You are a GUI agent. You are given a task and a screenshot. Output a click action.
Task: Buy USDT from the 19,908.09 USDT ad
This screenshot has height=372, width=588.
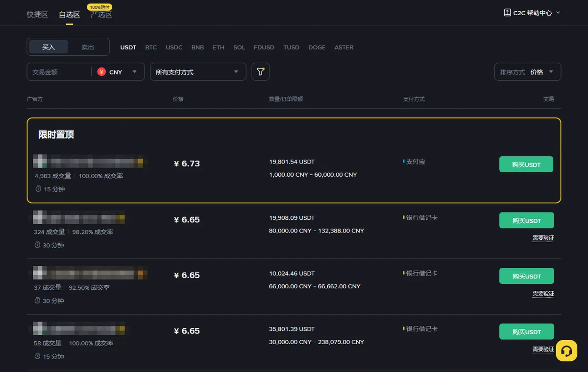tap(527, 220)
